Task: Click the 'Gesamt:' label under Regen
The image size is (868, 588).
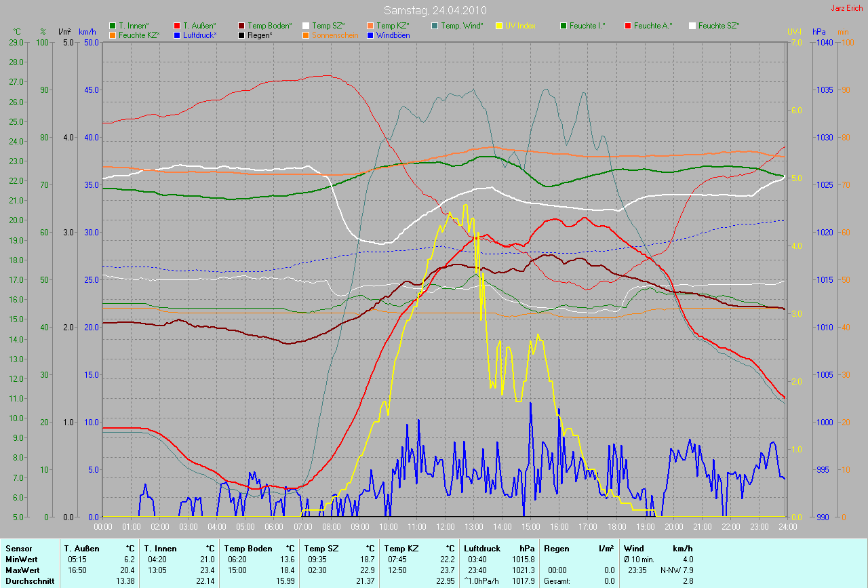Action: 557,581
